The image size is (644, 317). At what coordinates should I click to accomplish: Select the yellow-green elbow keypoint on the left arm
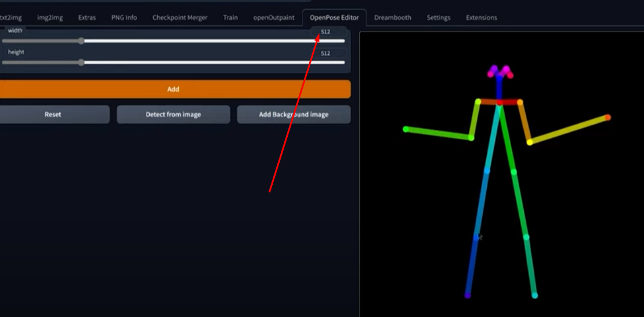471,138
